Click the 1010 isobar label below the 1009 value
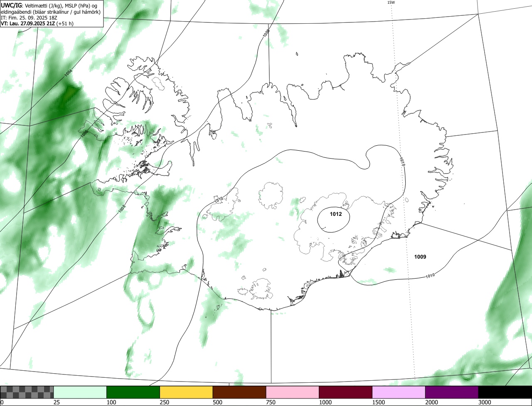The image size is (532, 406). pyautogui.click(x=430, y=275)
